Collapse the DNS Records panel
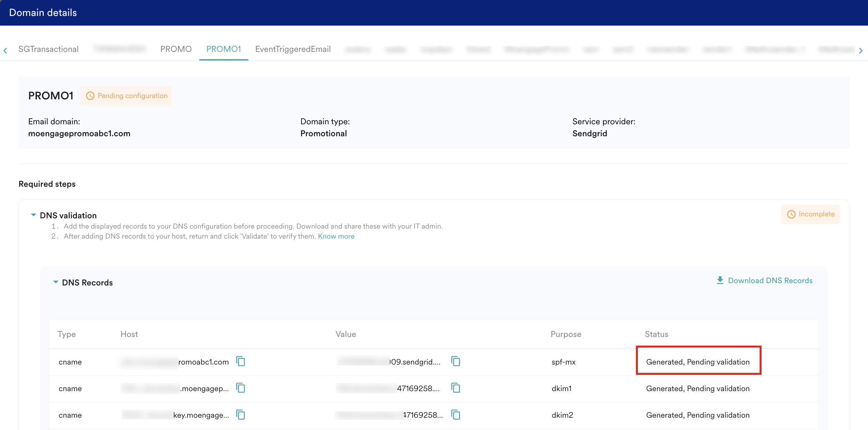 56,282
